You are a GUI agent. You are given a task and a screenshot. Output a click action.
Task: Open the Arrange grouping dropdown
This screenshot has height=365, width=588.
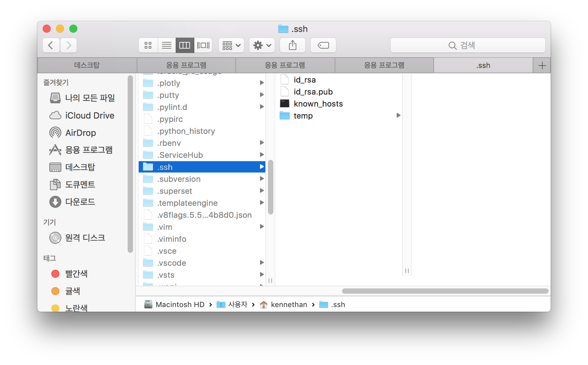coord(231,45)
